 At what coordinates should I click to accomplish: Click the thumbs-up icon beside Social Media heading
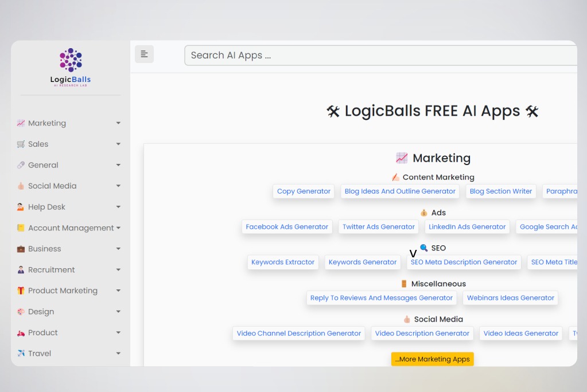click(407, 319)
